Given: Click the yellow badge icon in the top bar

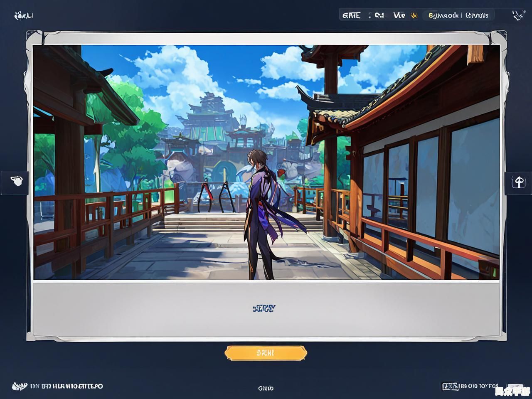Looking at the screenshot, I should point(414,15).
